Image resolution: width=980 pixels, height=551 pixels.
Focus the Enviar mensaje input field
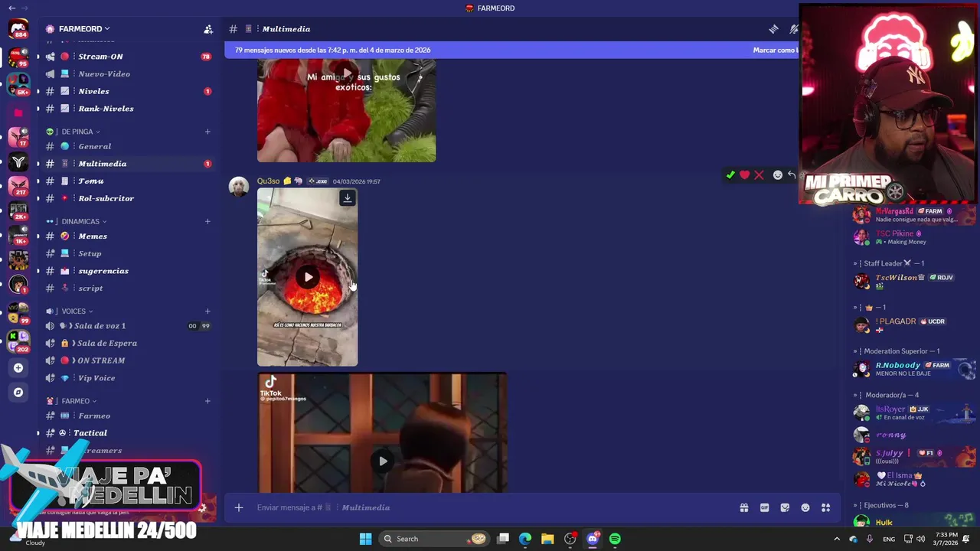pyautogui.click(x=490, y=507)
